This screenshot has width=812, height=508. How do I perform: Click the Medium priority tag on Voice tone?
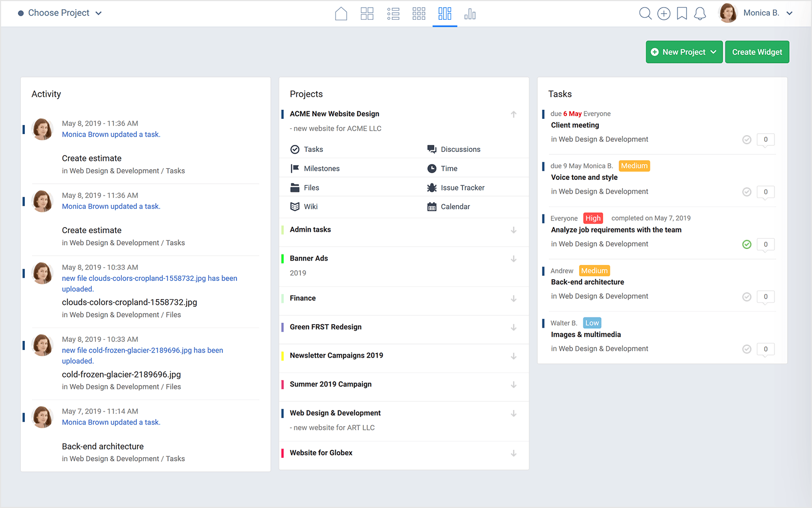pos(634,166)
